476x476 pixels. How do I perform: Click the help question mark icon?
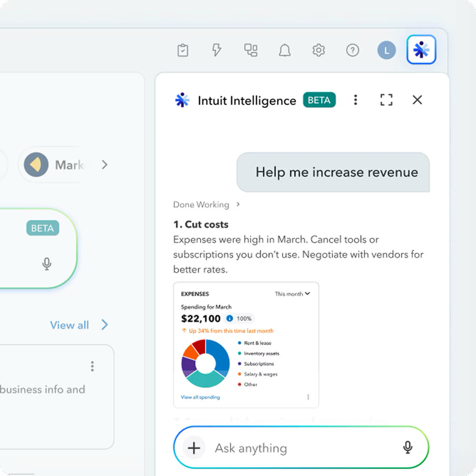pos(352,50)
